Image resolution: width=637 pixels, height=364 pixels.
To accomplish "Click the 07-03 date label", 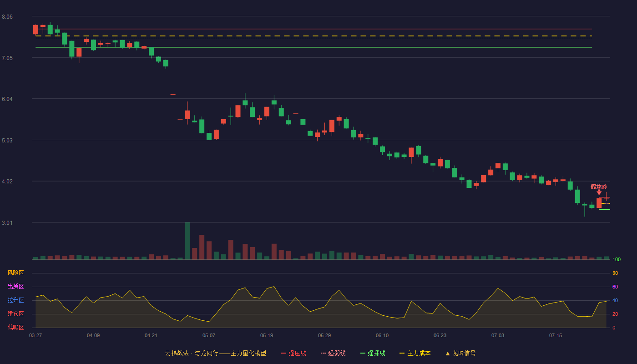I will point(498,335).
